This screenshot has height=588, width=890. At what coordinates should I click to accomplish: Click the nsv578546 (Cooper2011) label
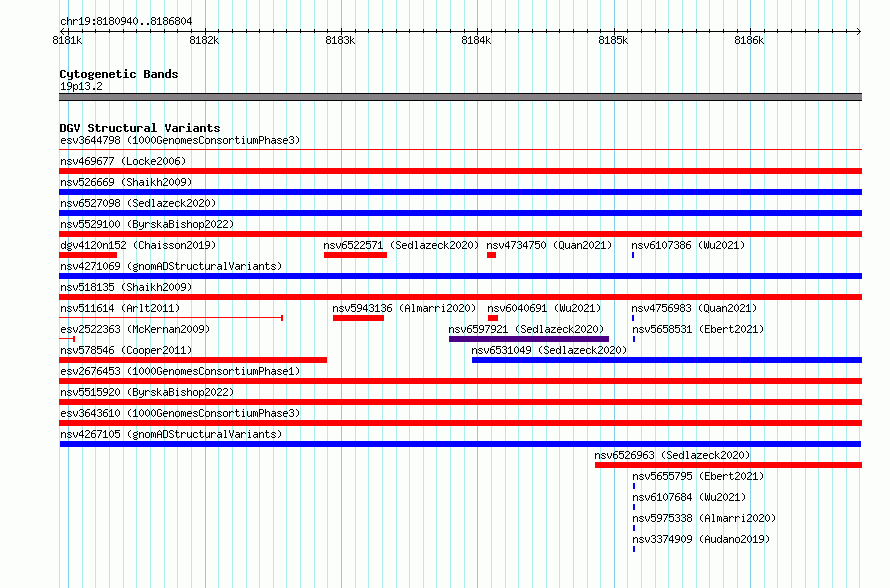(126, 350)
